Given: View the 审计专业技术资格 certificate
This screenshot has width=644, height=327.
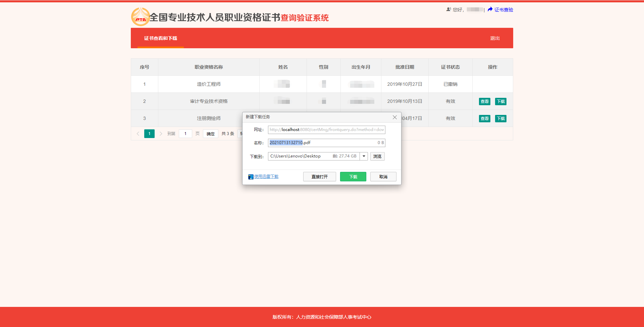Looking at the screenshot, I should [484, 102].
